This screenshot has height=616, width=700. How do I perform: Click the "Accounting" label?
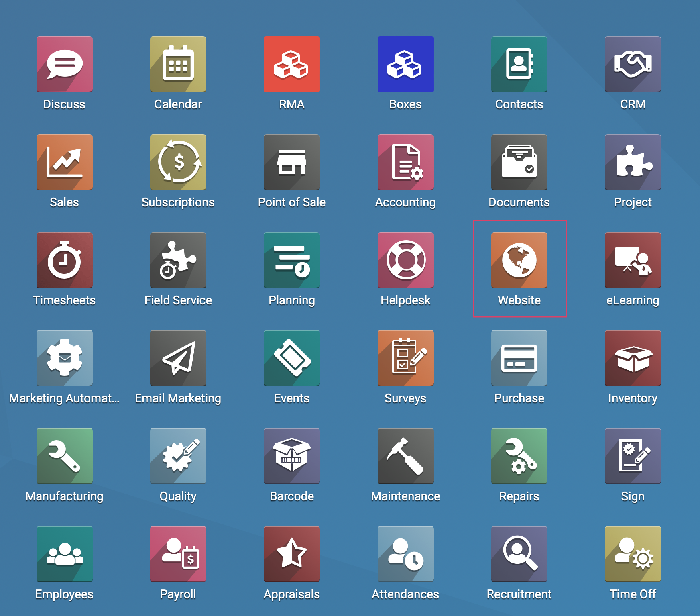pos(405,202)
